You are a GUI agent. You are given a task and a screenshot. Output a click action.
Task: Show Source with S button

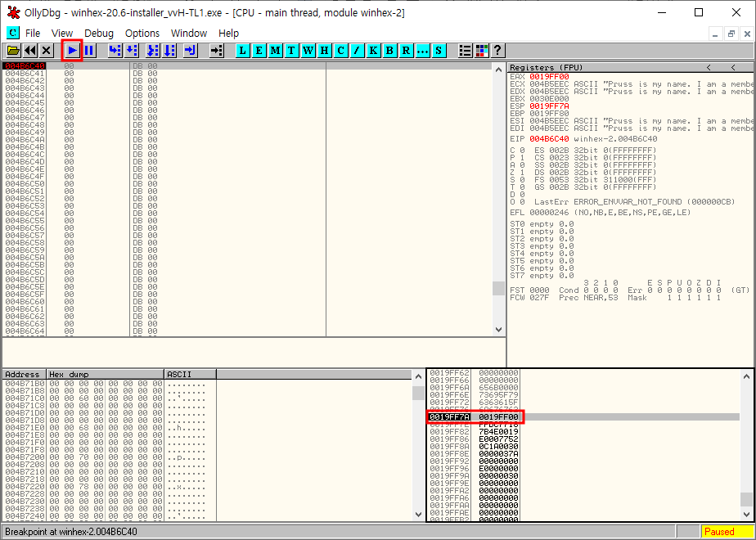[x=439, y=50]
